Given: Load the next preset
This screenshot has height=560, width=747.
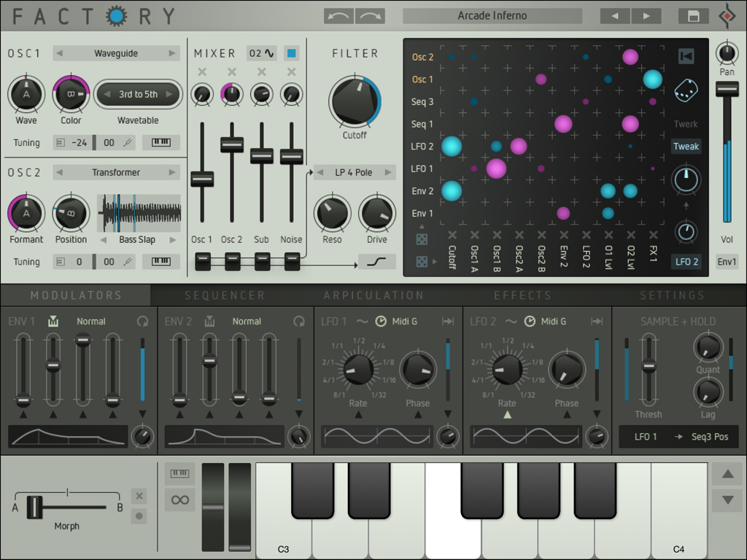Looking at the screenshot, I should (646, 16).
